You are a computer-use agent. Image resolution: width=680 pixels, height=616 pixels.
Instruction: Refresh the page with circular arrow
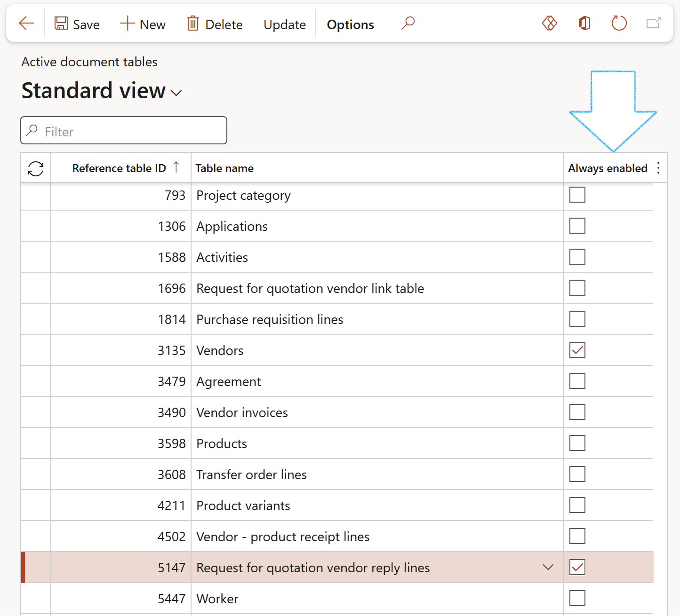(619, 23)
